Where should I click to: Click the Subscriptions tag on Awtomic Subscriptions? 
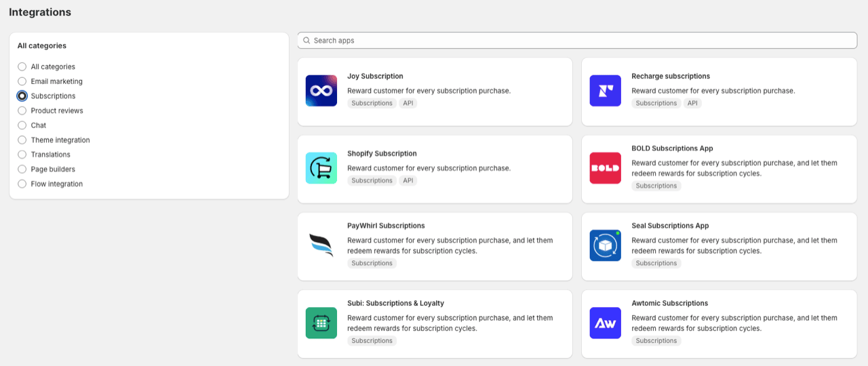(x=656, y=341)
